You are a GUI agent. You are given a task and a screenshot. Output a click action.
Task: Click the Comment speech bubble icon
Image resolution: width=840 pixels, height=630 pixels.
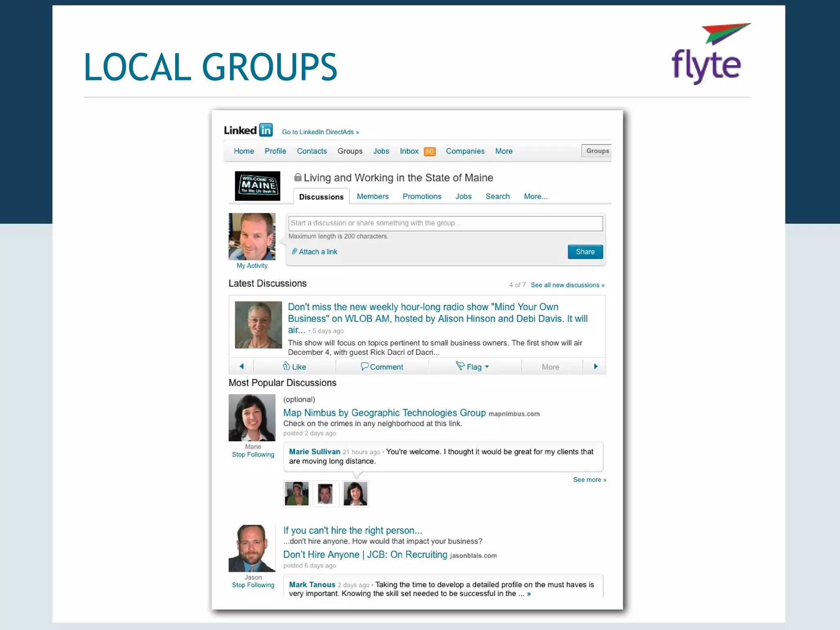point(364,366)
